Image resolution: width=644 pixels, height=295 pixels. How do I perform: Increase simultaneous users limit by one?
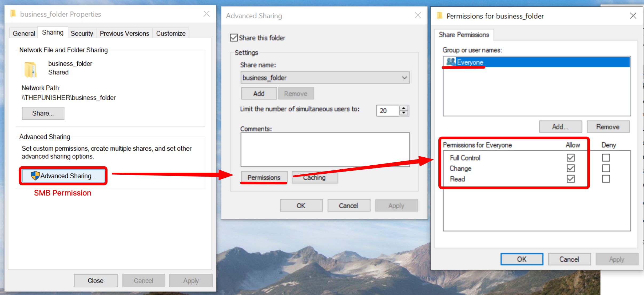(x=404, y=108)
